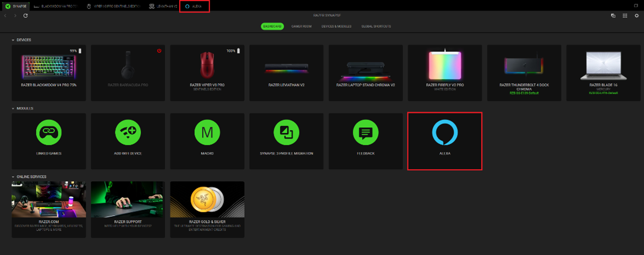Open the grid apps launcher icon
This screenshot has width=644, height=255.
625,15
